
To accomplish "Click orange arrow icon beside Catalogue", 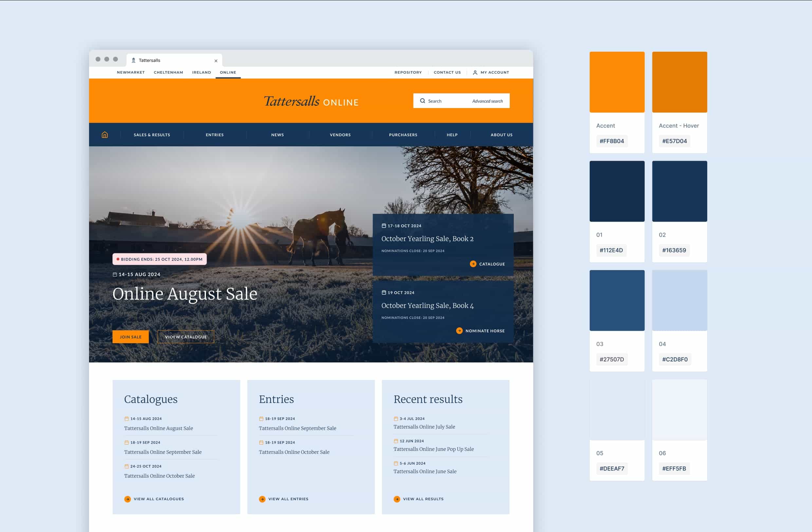I will (473, 264).
